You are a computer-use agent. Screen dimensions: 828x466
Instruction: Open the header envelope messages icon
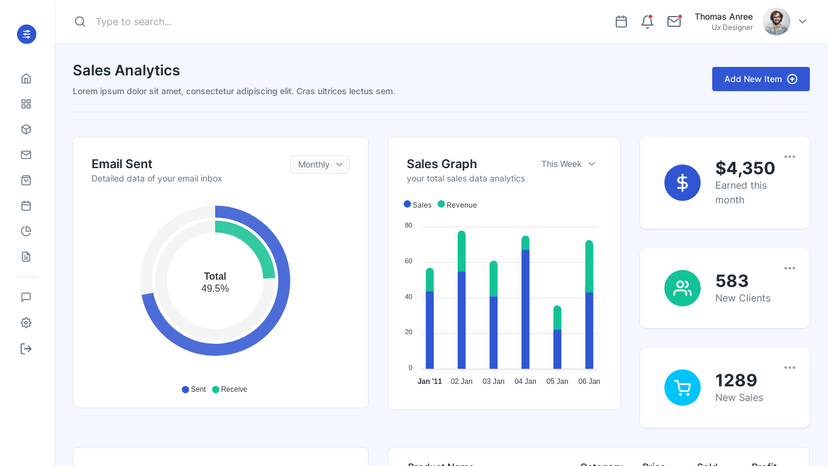pyautogui.click(x=674, y=21)
